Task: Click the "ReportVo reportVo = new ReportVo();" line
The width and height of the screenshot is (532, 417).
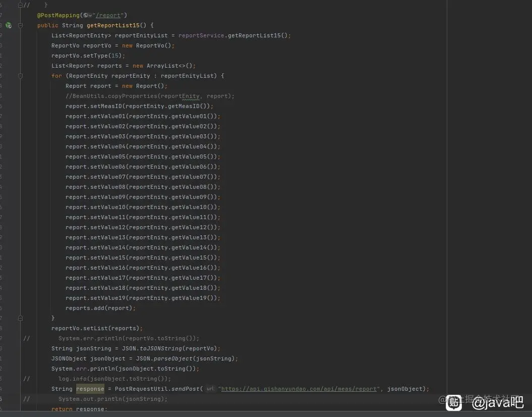Action: tap(113, 45)
